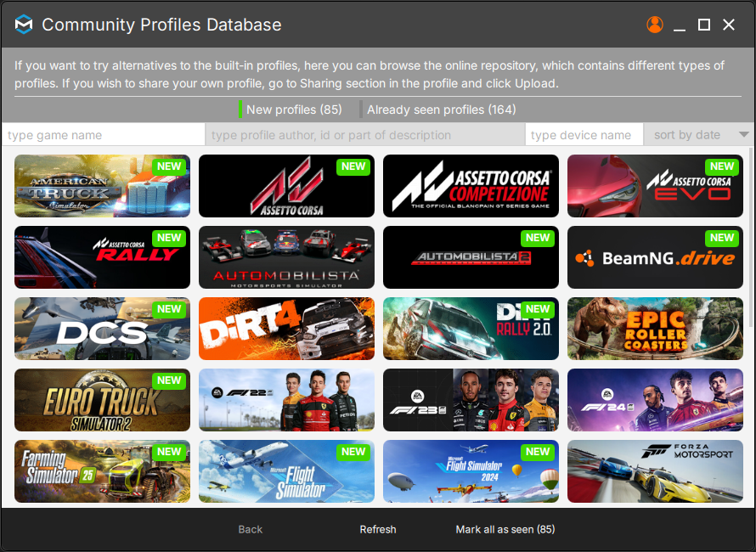Screen dimensions: 756x552
Task: Open BeamNG.drive profiles
Action: 655,257
